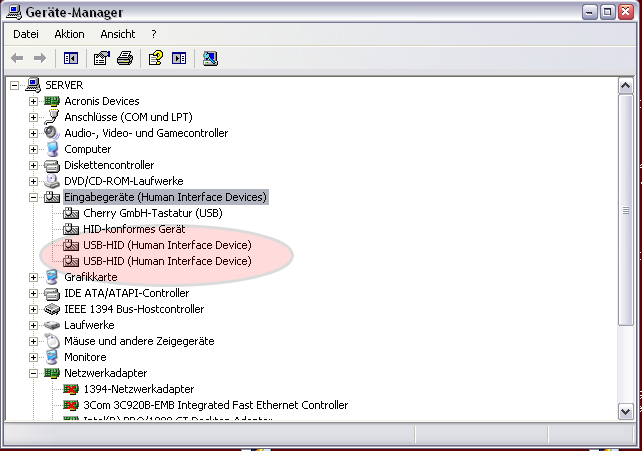This screenshot has height=451, width=642.
Task: Expand the Laufwerke node
Action: 34,325
